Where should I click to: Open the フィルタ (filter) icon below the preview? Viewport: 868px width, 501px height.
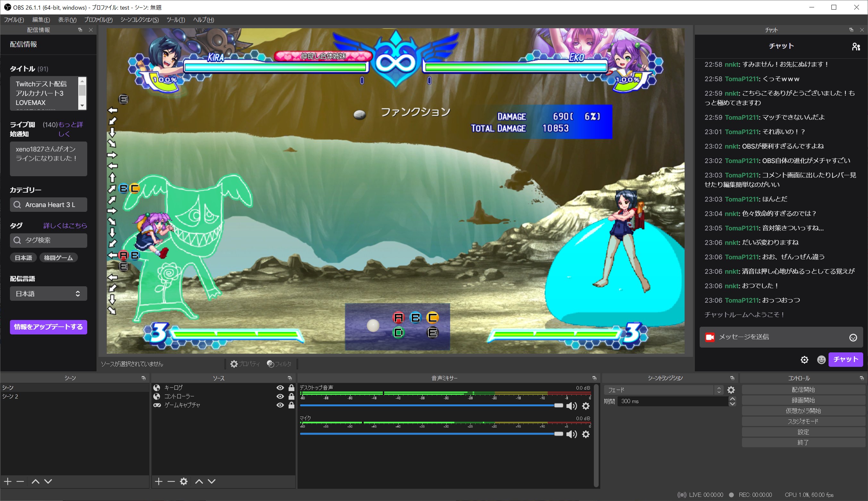click(x=271, y=364)
